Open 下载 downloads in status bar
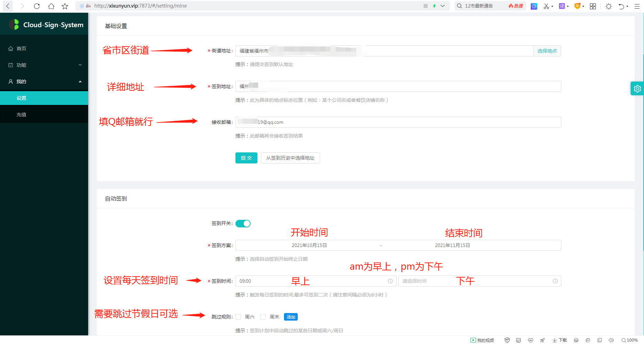 [560, 340]
